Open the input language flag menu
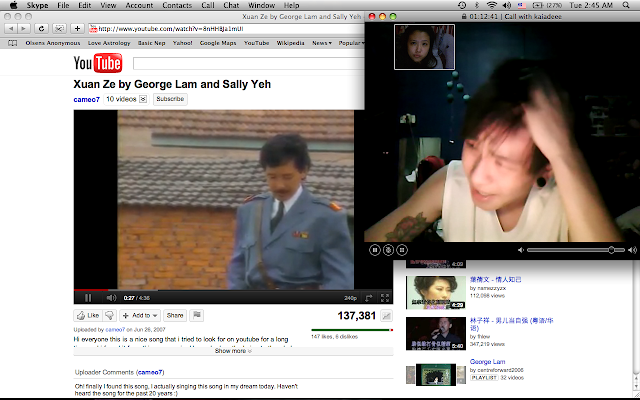 coord(521,5)
